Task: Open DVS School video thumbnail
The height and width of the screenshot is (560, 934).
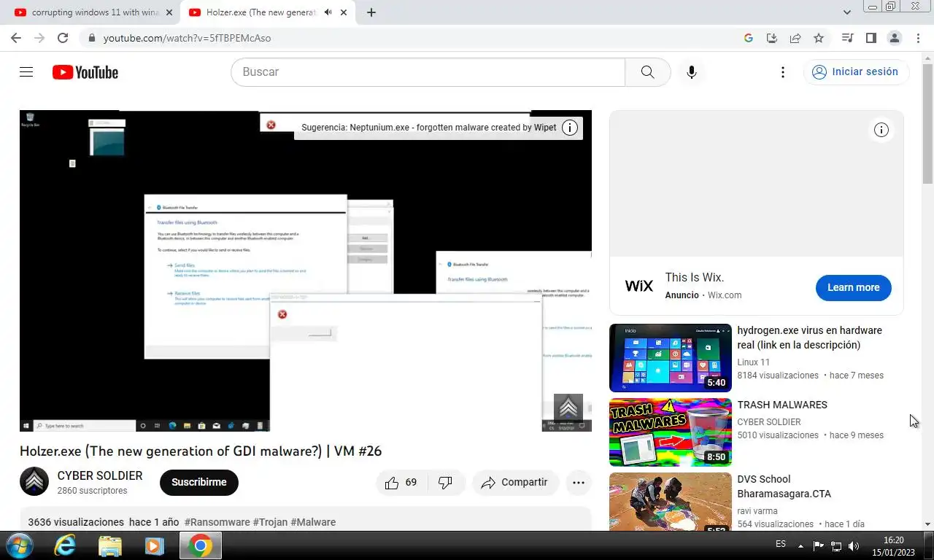Action: click(670, 502)
